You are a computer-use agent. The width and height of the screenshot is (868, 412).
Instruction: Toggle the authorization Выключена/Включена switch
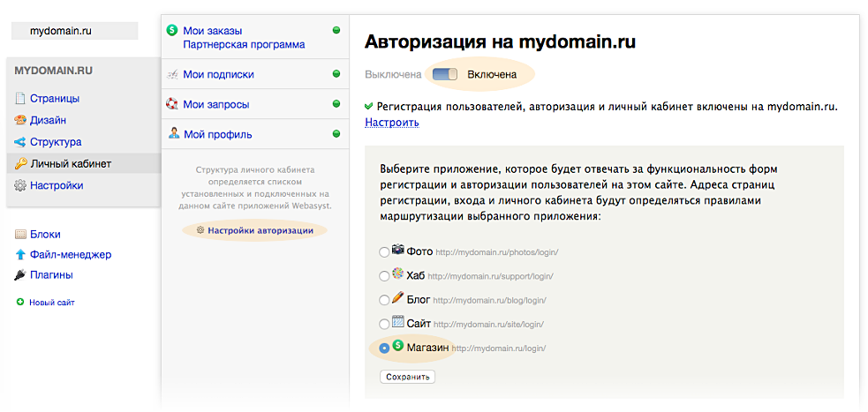pyautogui.click(x=446, y=75)
